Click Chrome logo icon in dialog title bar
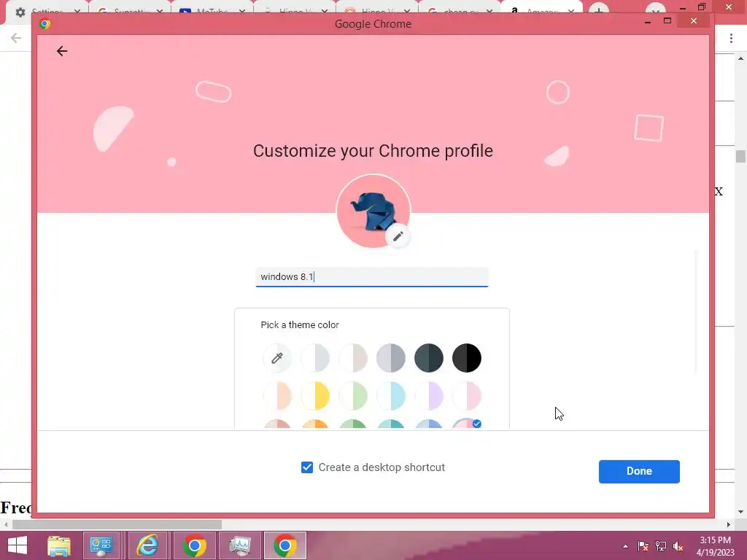747x560 pixels. coord(44,24)
